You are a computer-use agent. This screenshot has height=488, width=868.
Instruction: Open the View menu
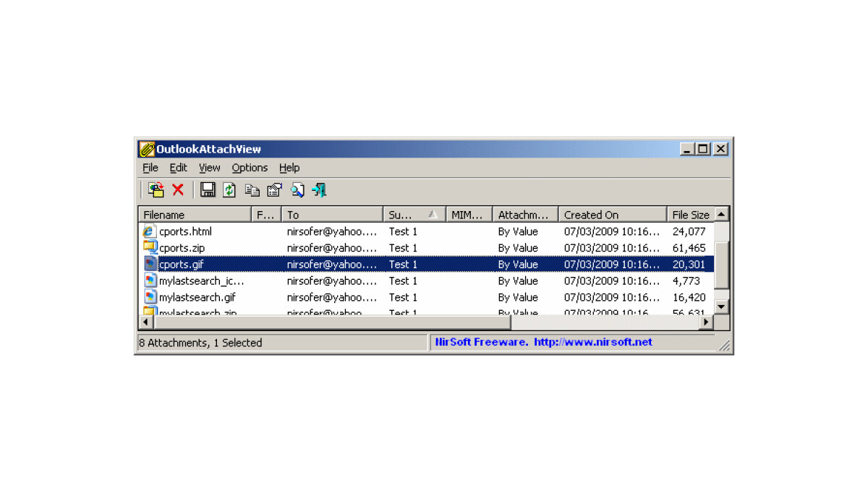pos(210,168)
